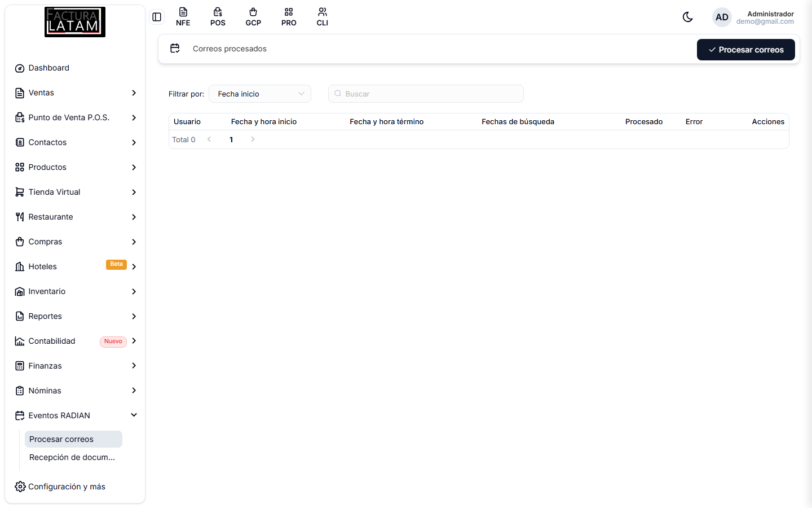The height and width of the screenshot is (508, 812).
Task: Click the Configuración gear icon
Action: pos(20,487)
